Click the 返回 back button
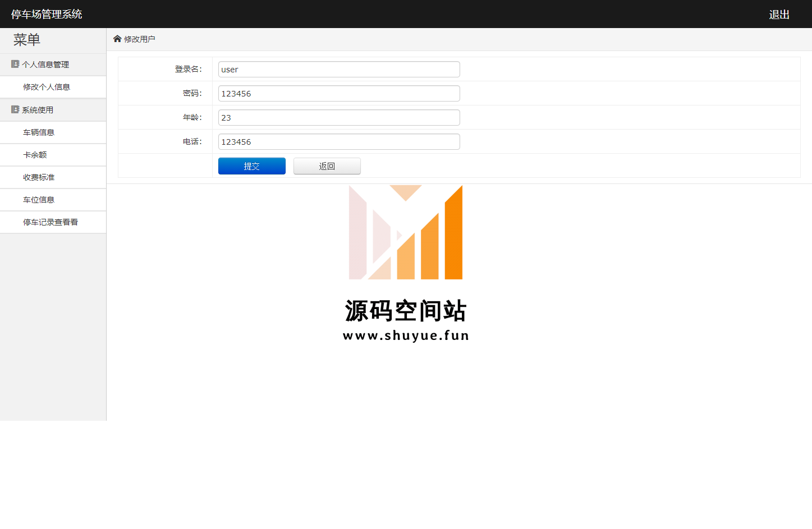Viewport: 812px width, 529px height. (327, 166)
